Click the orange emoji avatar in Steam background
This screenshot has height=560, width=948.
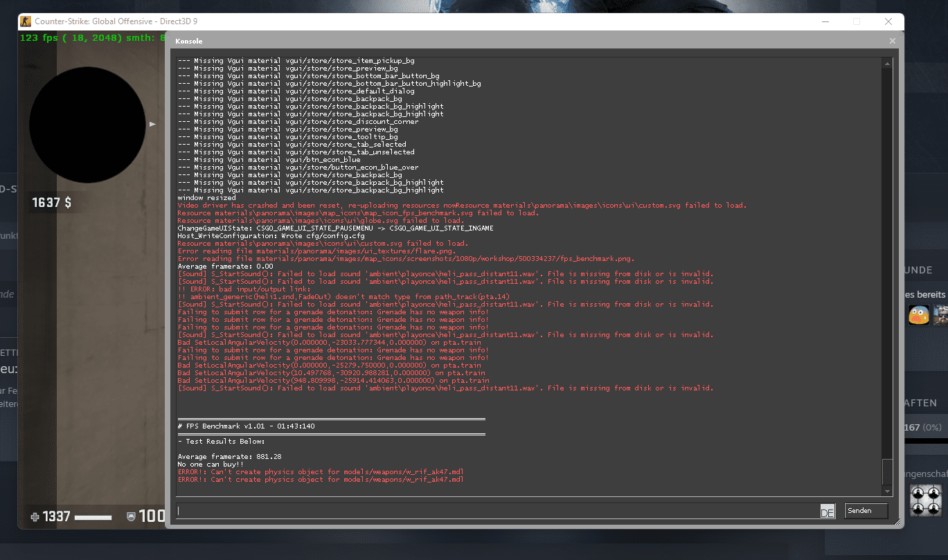coord(919,315)
